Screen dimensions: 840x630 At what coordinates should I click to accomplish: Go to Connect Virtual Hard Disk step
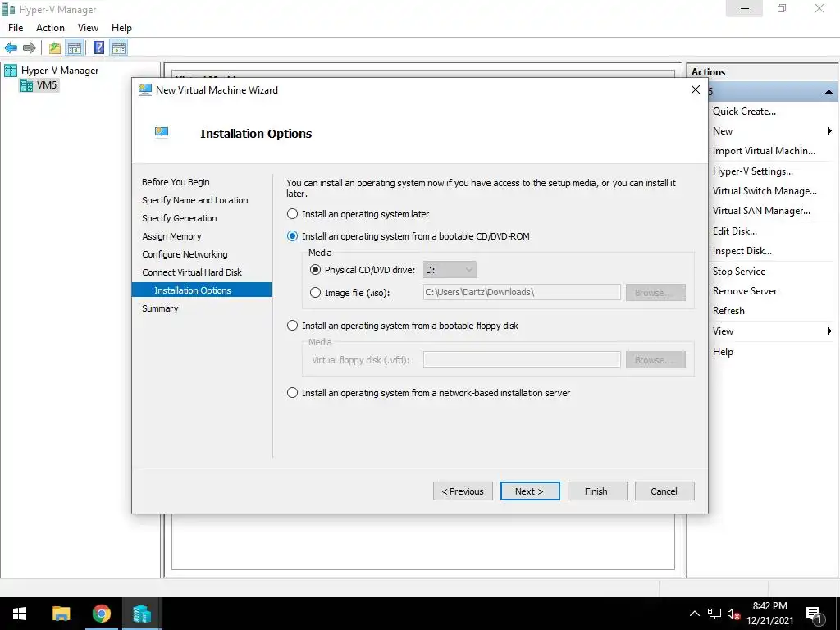point(192,272)
